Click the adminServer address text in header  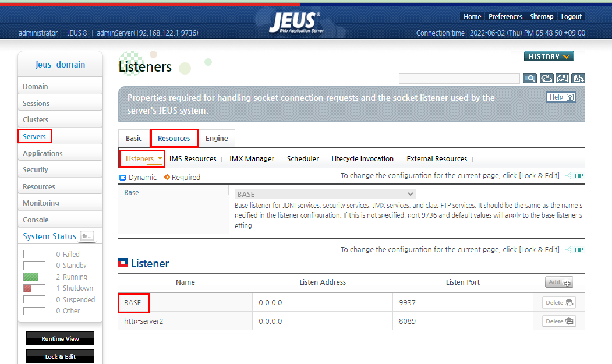[147, 33]
